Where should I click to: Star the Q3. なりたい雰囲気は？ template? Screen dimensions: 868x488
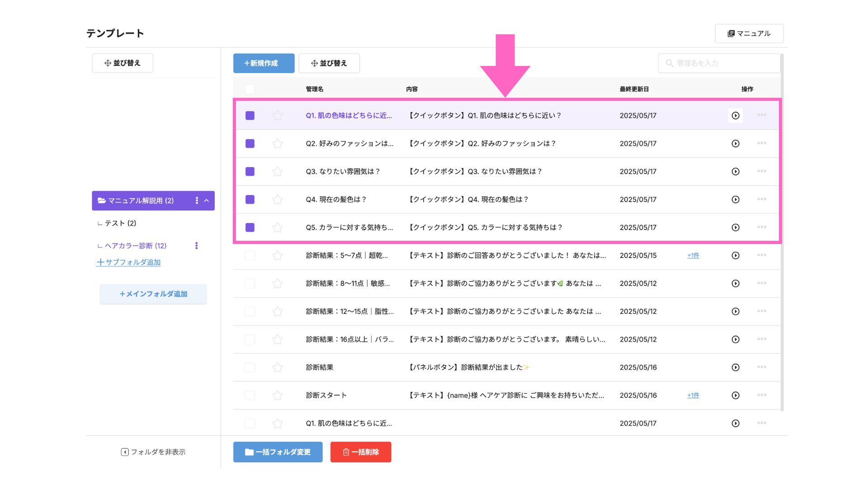coord(278,172)
